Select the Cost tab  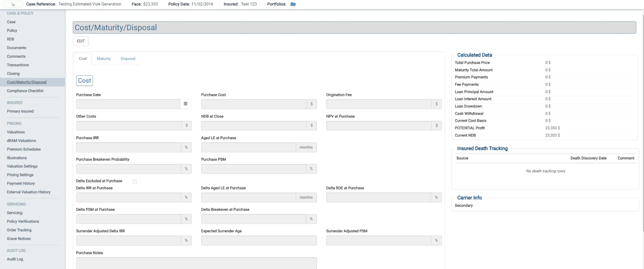pos(83,59)
